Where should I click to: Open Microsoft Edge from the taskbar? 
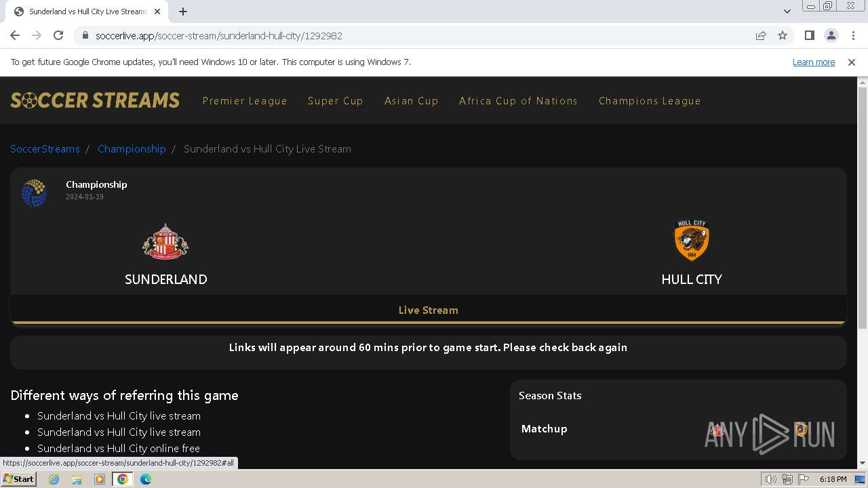click(146, 479)
